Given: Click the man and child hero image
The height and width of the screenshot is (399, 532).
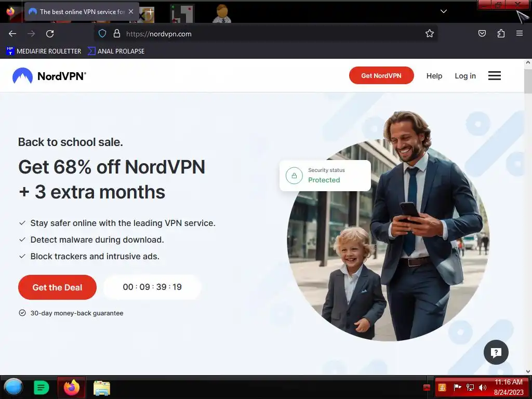Looking at the screenshot, I should 389,226.
